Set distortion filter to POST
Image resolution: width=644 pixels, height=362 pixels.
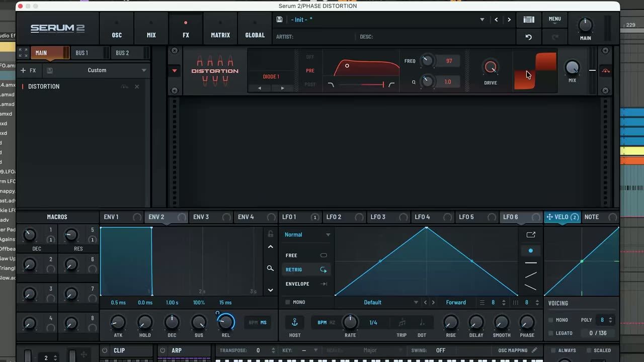310,84
